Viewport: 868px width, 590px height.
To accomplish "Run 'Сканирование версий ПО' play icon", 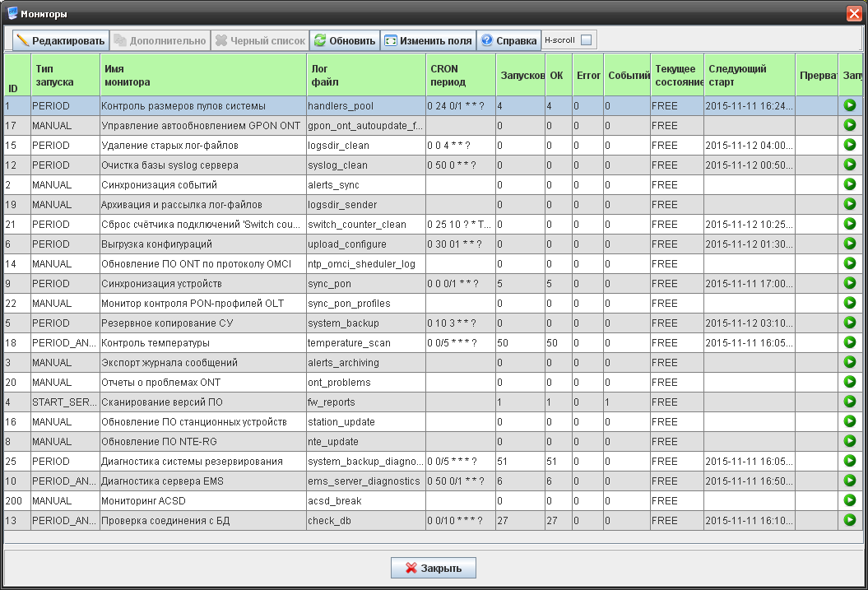I will pyautogui.click(x=850, y=402).
